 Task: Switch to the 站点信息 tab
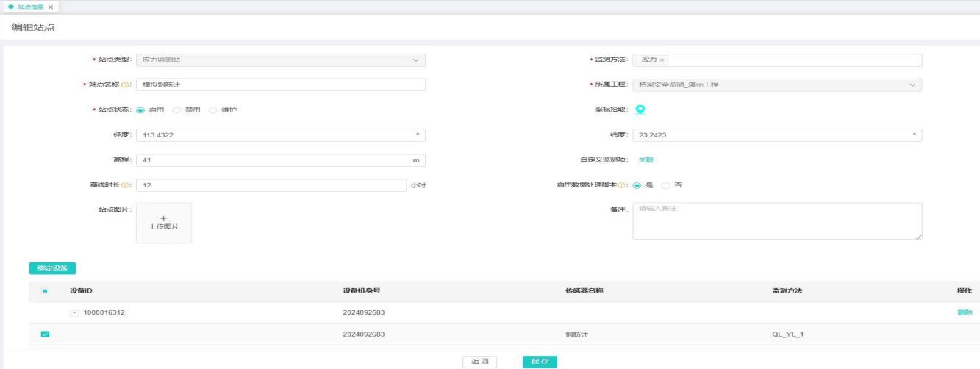point(28,7)
